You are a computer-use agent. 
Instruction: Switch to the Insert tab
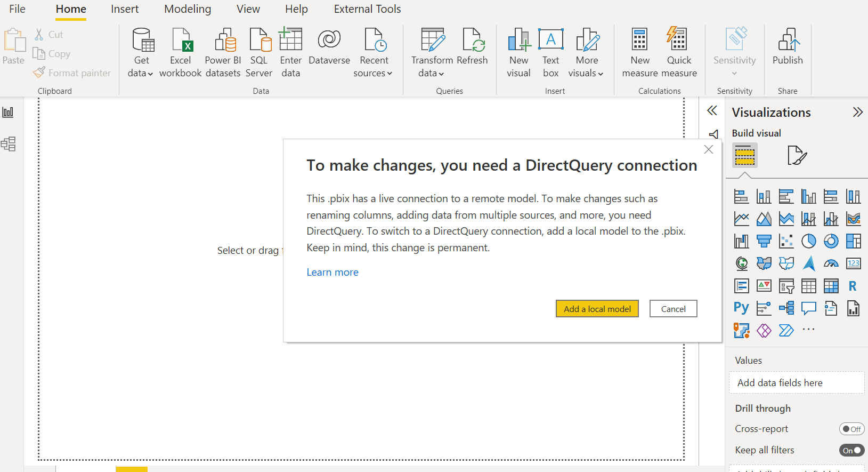click(x=125, y=9)
